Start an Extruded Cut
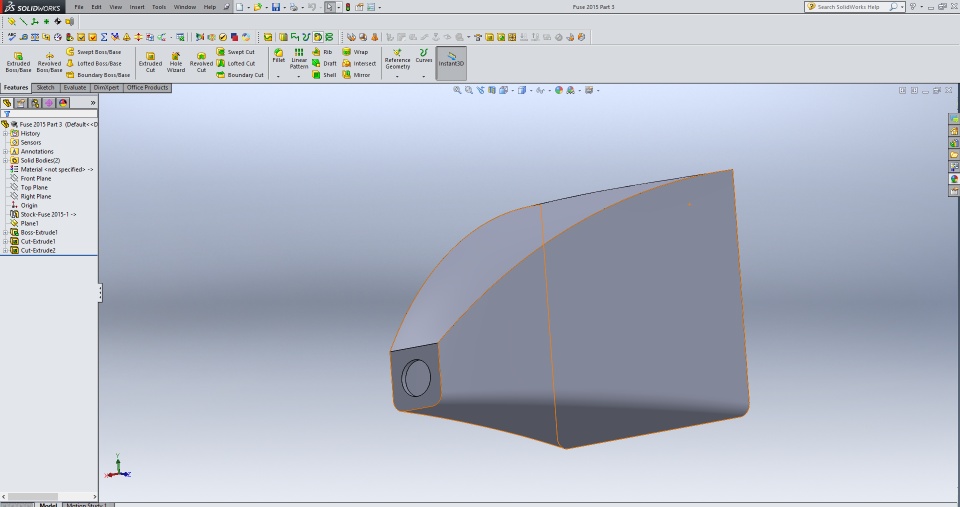This screenshot has height=507, width=960. click(150, 62)
